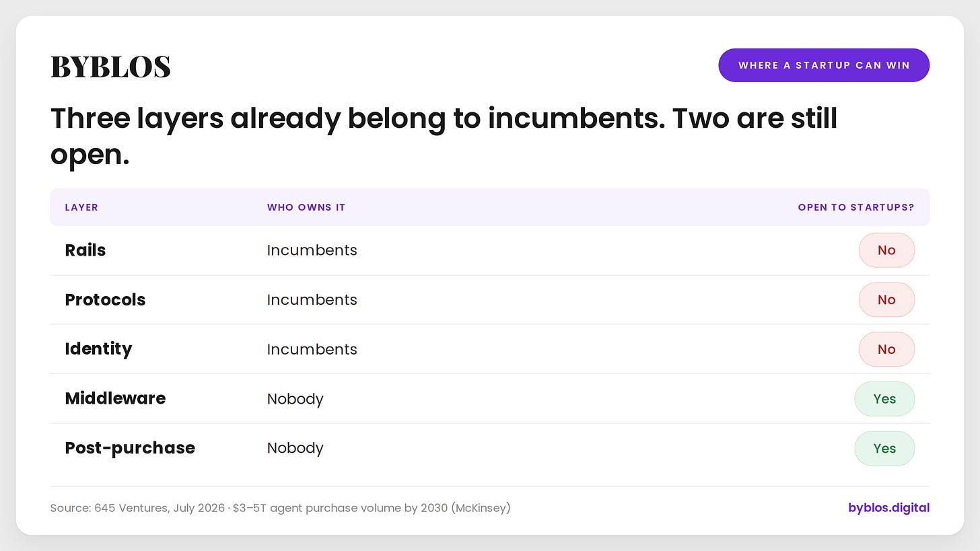Viewport: 980px width, 551px height.
Task: Click the No pill in Identity row
Action: (x=886, y=349)
